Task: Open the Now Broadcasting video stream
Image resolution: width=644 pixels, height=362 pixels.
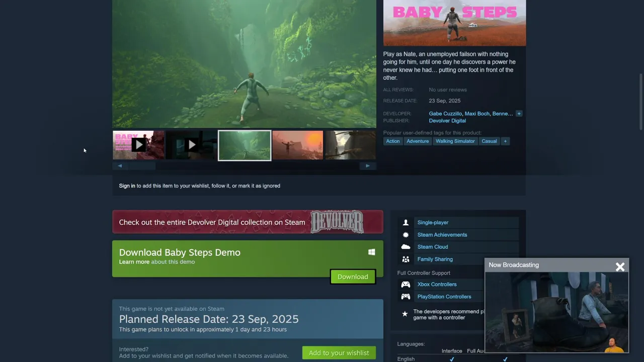Action: (x=556, y=312)
